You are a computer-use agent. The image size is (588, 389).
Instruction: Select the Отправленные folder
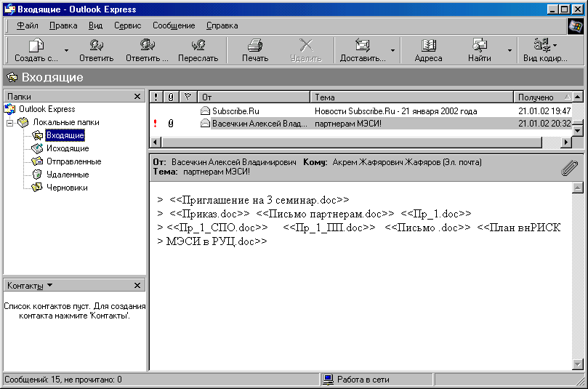coord(74,161)
